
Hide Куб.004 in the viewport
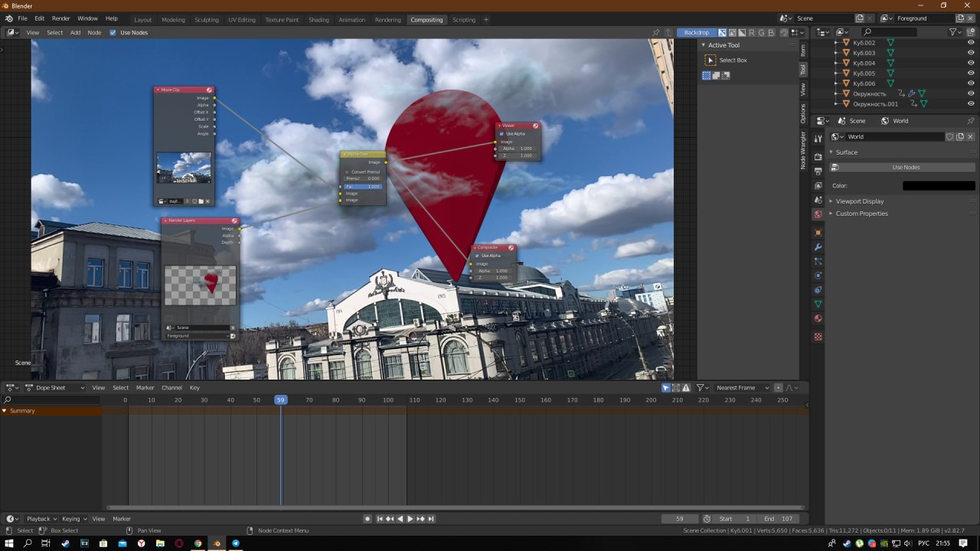(x=971, y=63)
